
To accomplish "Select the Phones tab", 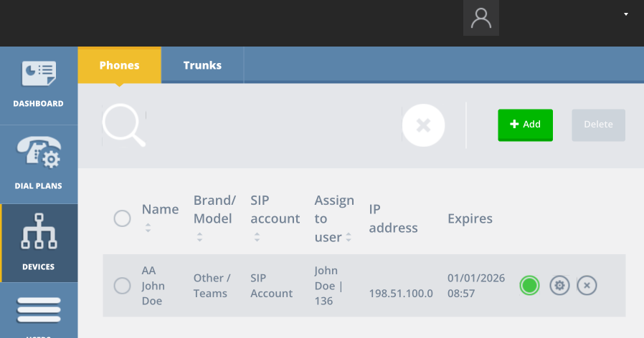I will click(x=120, y=65).
